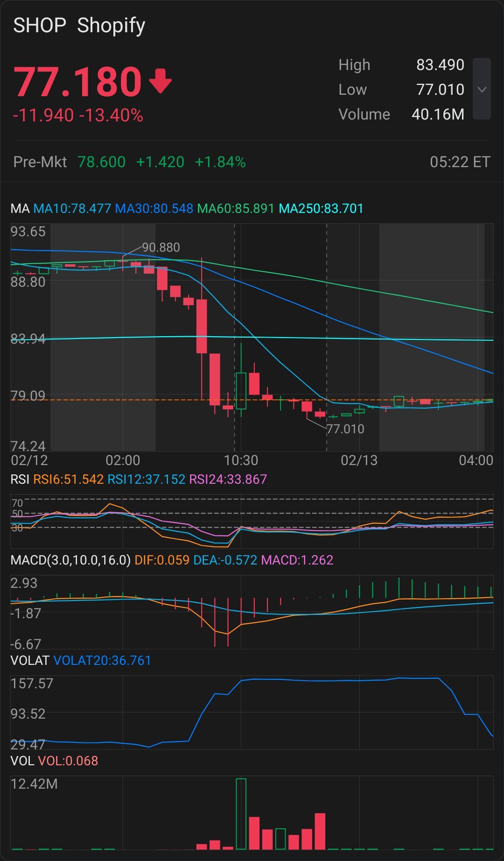Tap the MA60:85.891 legend
Image resolution: width=504 pixels, height=861 pixels.
pos(236,208)
